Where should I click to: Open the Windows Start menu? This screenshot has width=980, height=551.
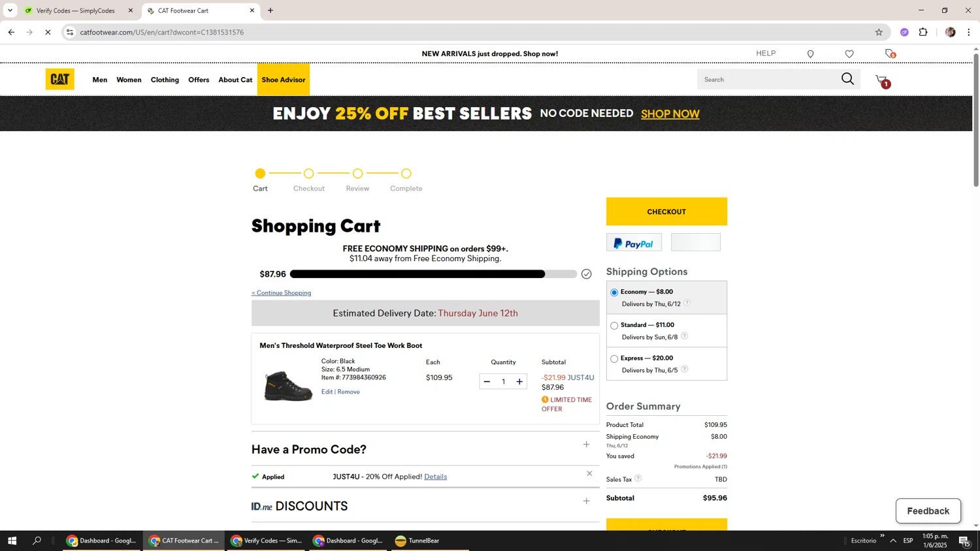point(11,541)
